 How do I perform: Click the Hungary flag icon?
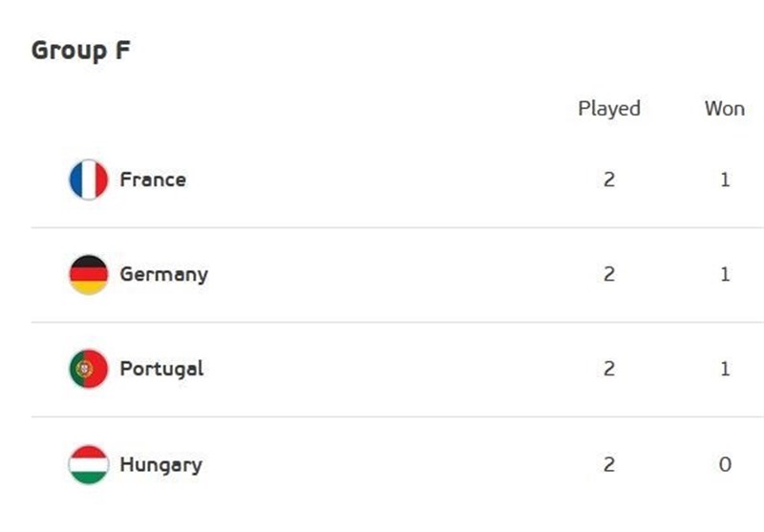(x=88, y=465)
